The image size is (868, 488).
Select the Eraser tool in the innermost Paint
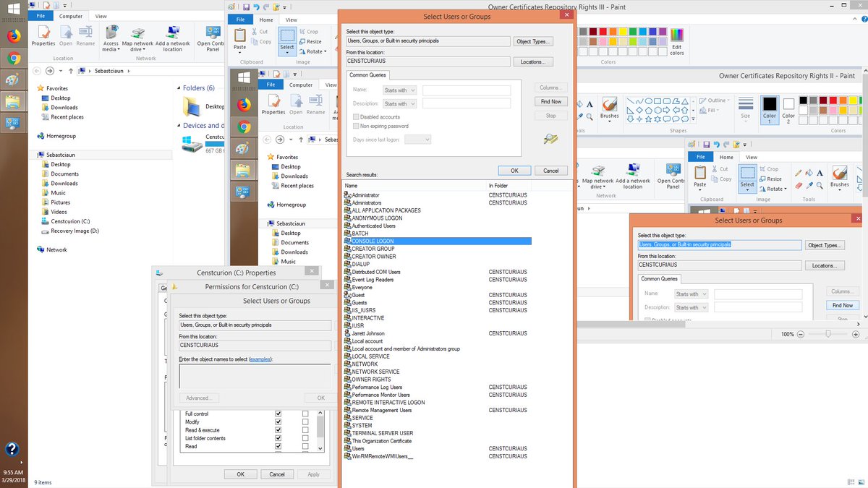[x=798, y=186]
